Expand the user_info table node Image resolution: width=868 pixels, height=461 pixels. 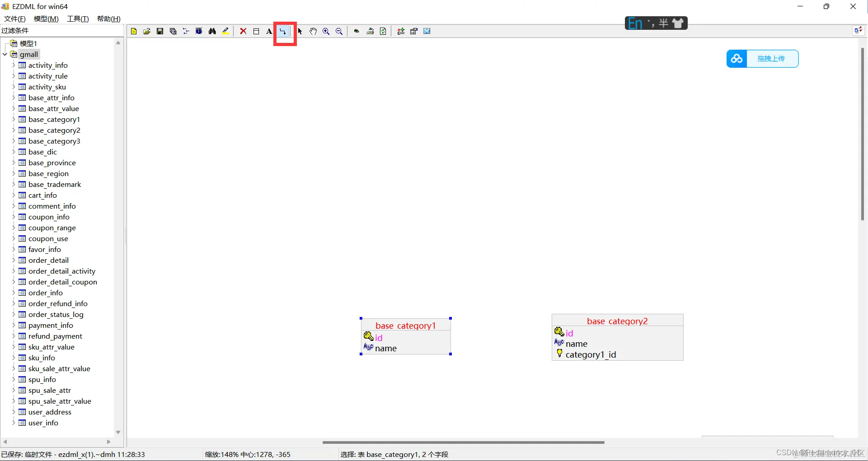point(14,423)
